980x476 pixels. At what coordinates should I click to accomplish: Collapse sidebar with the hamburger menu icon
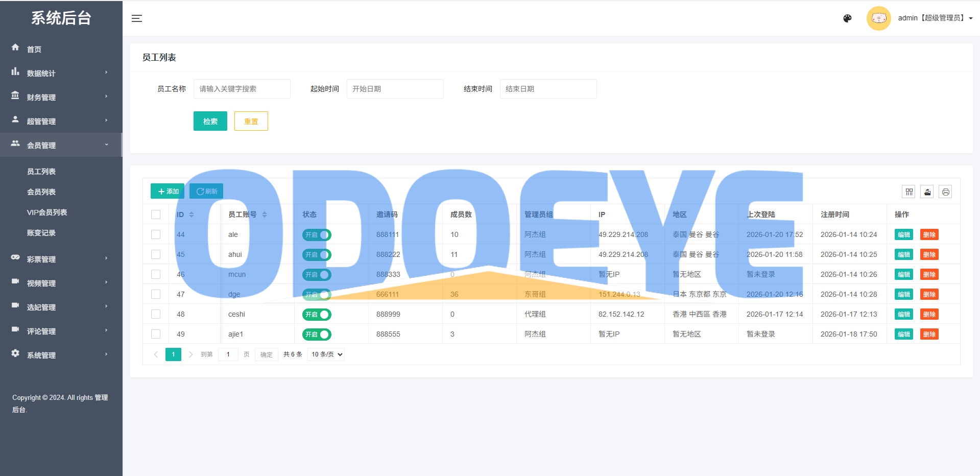click(137, 18)
